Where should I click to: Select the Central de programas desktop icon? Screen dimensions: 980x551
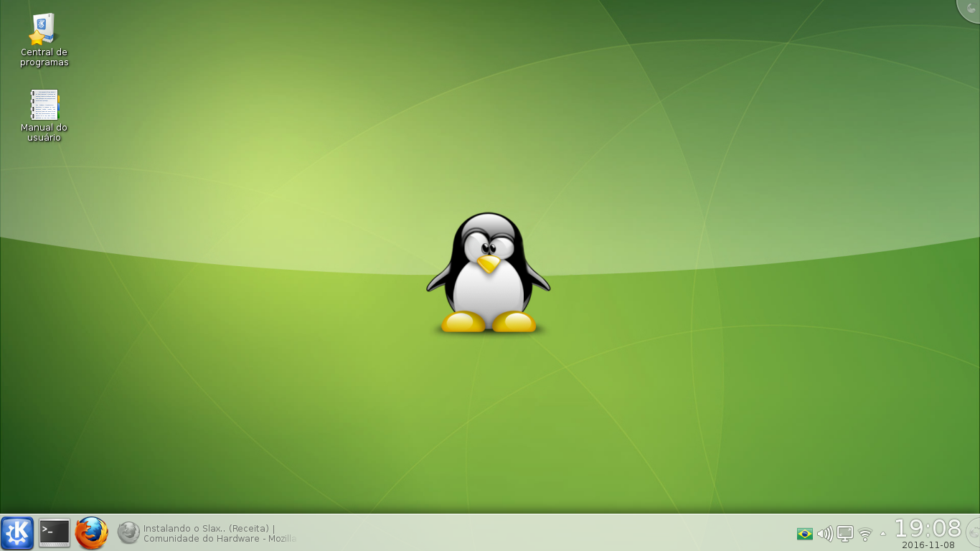pyautogui.click(x=44, y=40)
